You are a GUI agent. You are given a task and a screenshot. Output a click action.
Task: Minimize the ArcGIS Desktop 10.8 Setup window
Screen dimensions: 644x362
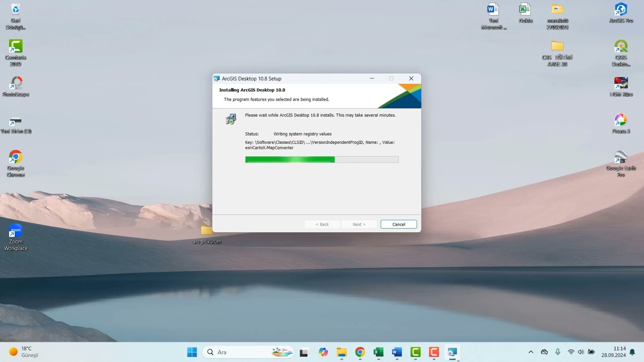click(x=372, y=78)
